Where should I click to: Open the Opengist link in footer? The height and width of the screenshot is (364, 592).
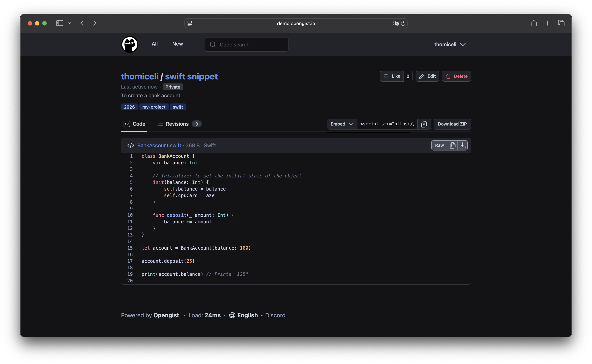[166, 315]
